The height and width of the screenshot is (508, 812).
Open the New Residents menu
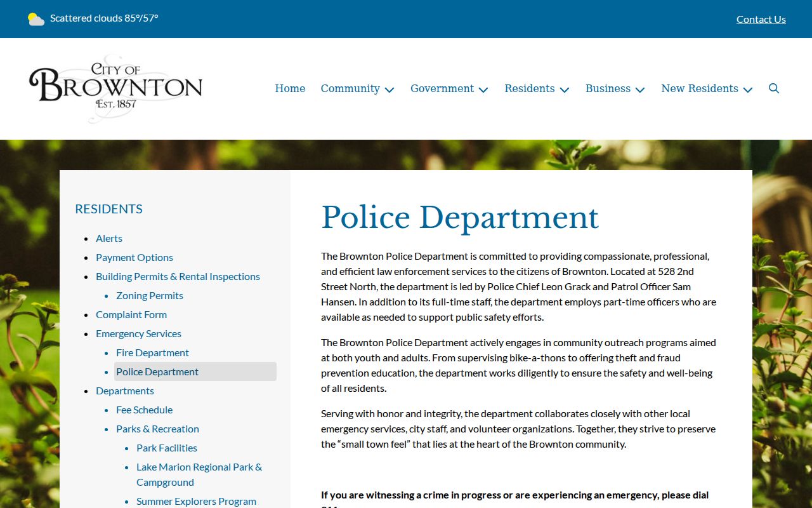click(700, 88)
